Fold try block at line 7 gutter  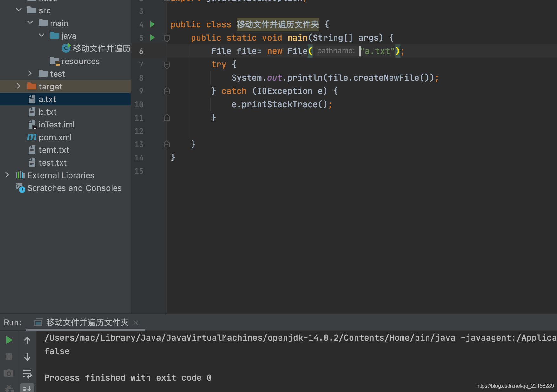pos(167,65)
